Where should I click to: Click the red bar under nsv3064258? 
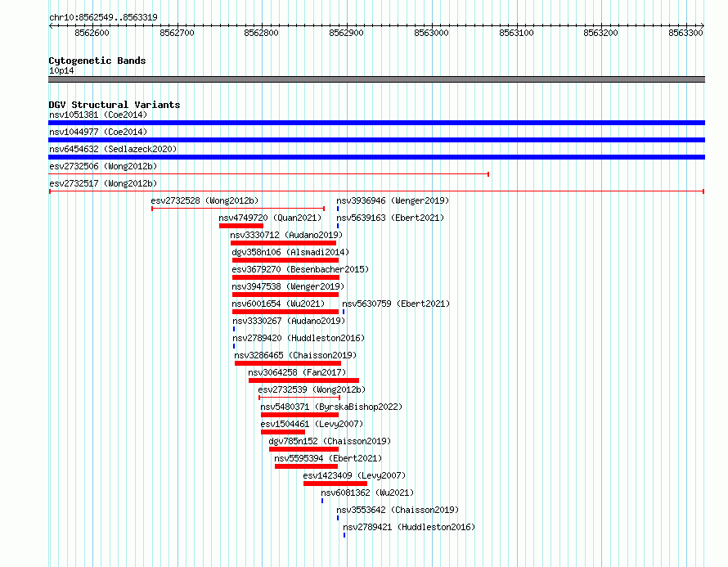coord(303,380)
